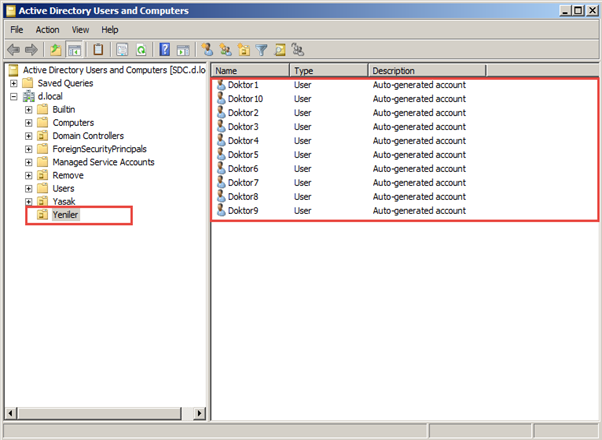Select user Doktor6 in the list

tap(243, 169)
